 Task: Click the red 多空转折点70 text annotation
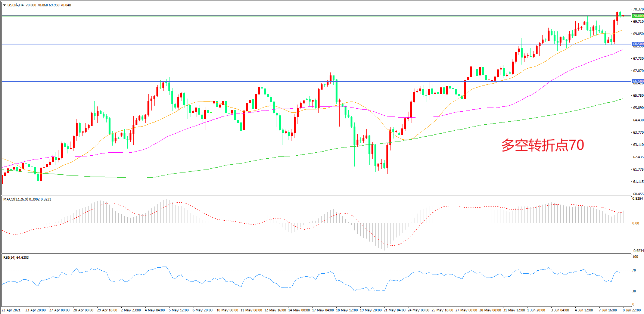542,145
